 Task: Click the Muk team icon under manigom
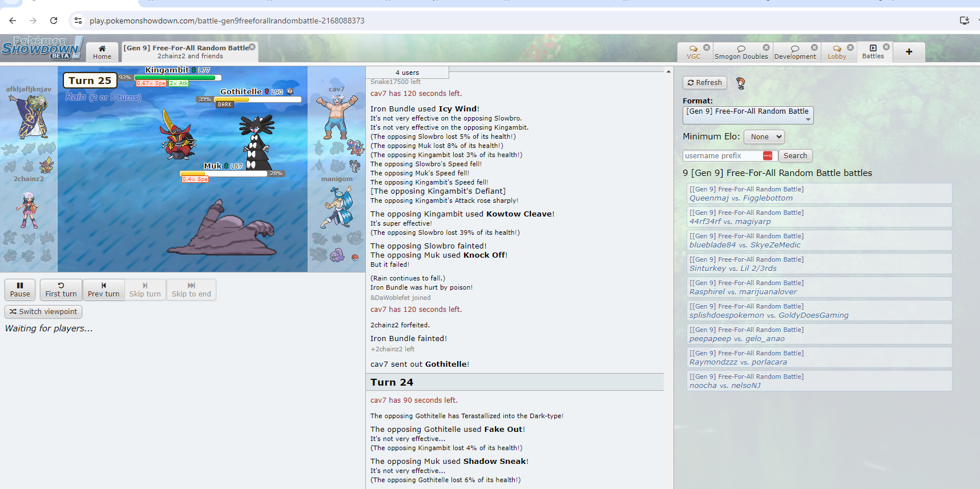[x=337, y=255]
